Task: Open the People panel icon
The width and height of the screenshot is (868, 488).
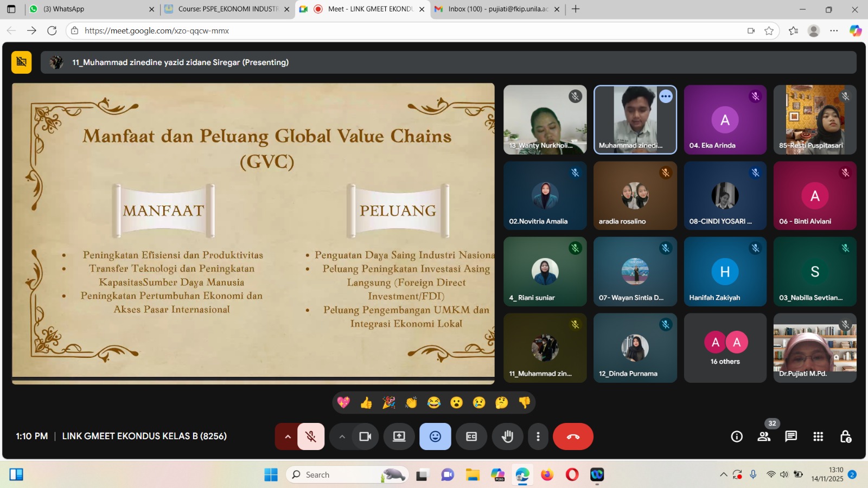Action: coord(764,436)
